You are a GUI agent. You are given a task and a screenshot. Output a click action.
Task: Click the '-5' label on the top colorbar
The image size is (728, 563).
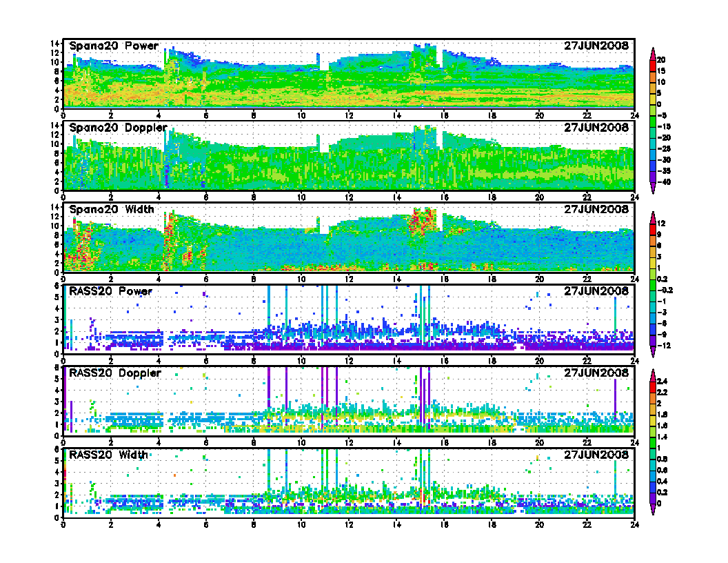tap(662, 116)
